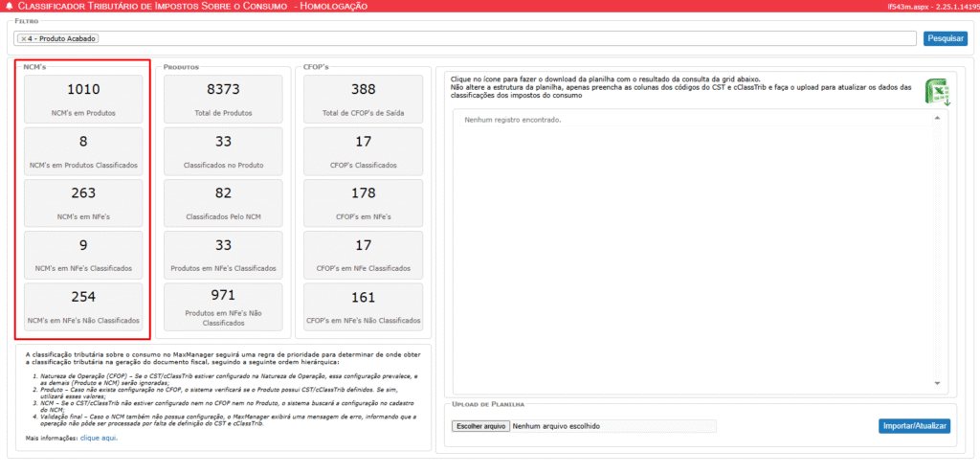
Task: Open the 'Total de CFOP's de Saída' tile
Action: pos(363,99)
